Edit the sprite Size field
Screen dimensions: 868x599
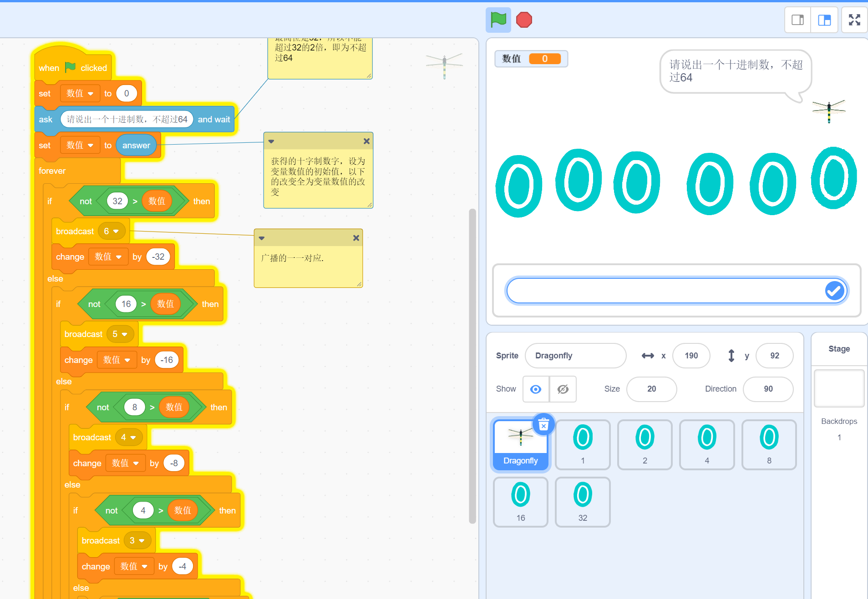pyautogui.click(x=651, y=389)
